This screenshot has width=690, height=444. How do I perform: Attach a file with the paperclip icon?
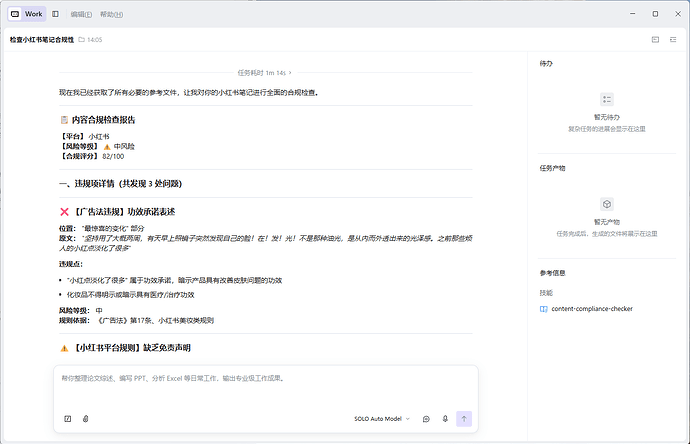pos(86,419)
